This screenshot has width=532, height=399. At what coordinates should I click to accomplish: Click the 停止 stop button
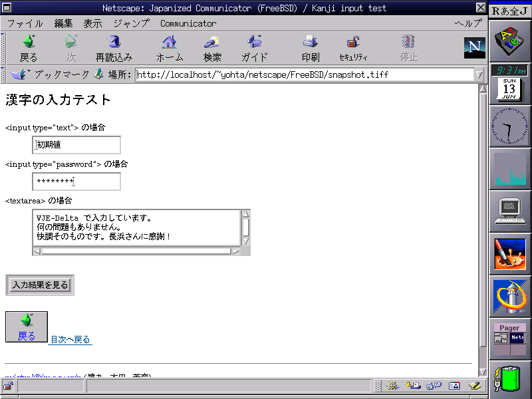point(409,49)
